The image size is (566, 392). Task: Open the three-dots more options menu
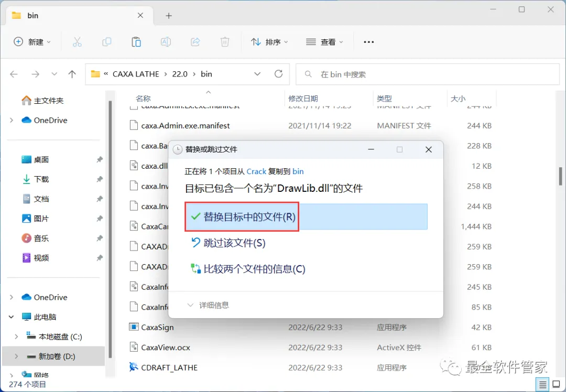click(x=368, y=42)
